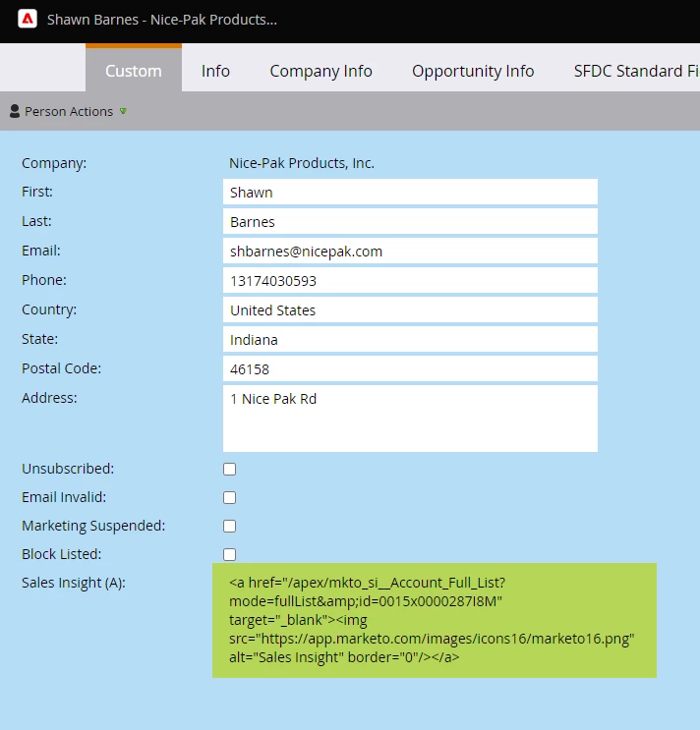Click the State field showing Indiana
The width and height of the screenshot is (700, 730).
pos(410,339)
